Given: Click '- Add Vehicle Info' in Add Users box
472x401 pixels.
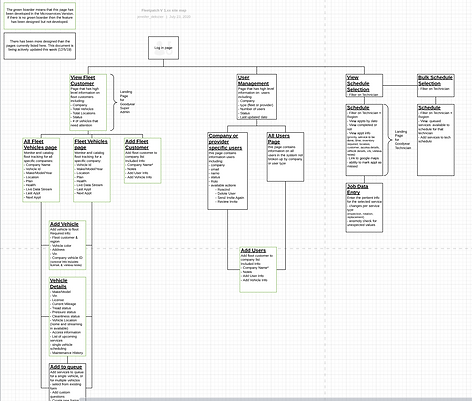Looking at the screenshot, I should coord(254,280).
